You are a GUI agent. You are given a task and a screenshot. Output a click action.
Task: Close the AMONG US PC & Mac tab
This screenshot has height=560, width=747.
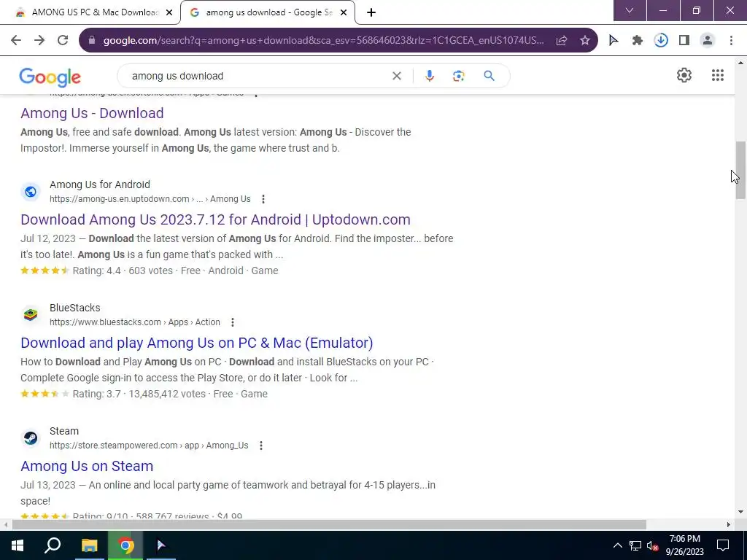169,13
